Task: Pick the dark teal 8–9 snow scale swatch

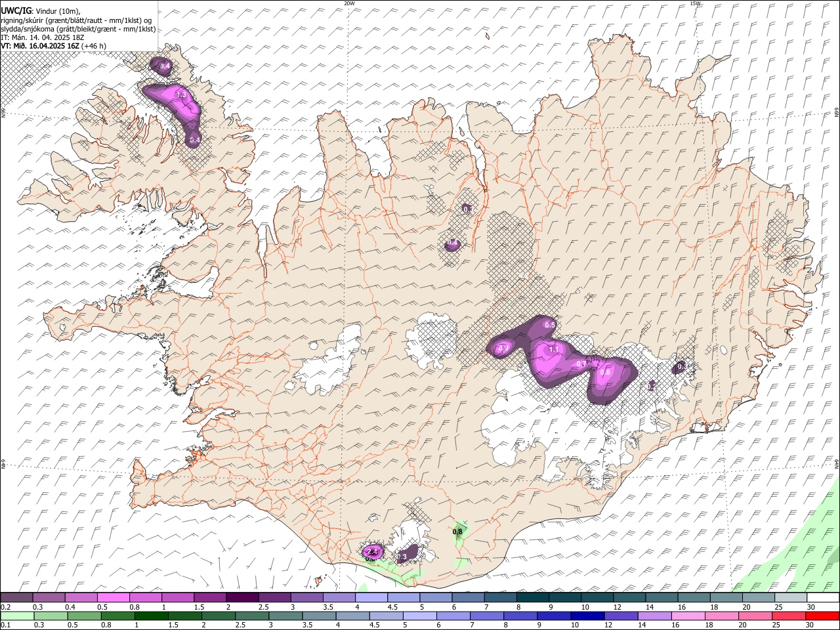Action: pos(533,597)
